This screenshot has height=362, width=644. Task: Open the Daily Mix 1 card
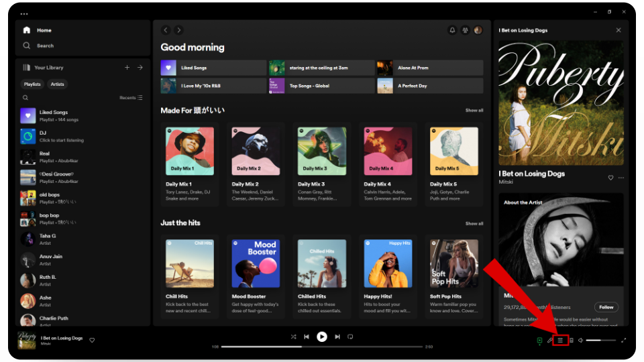[x=190, y=164]
